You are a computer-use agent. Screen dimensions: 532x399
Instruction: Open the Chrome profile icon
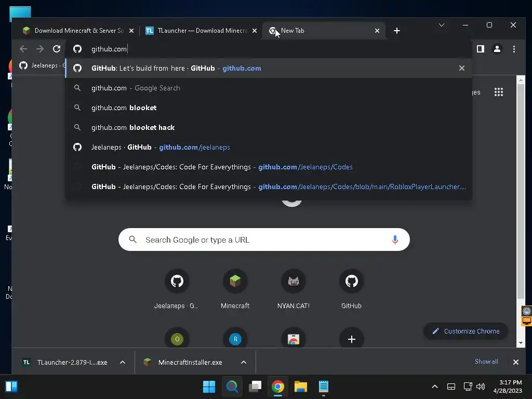click(x=497, y=49)
